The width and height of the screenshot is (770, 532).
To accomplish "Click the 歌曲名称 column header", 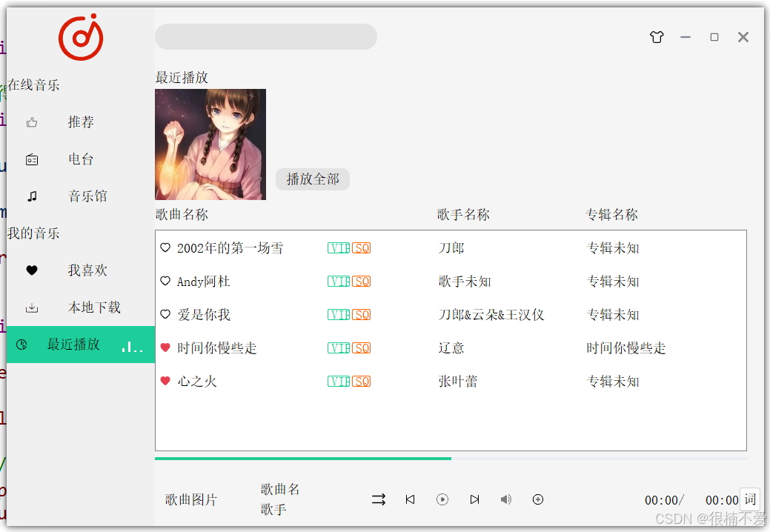I will click(x=182, y=214).
